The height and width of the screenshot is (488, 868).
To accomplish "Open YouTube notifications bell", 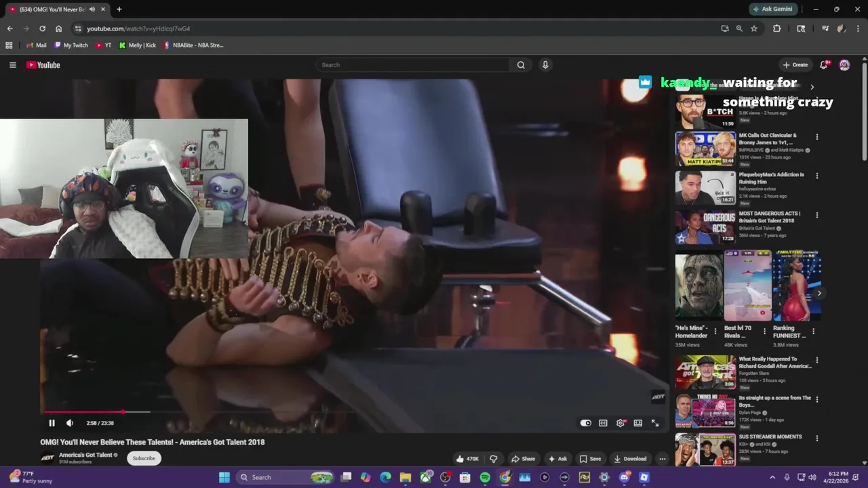I will click(x=823, y=65).
